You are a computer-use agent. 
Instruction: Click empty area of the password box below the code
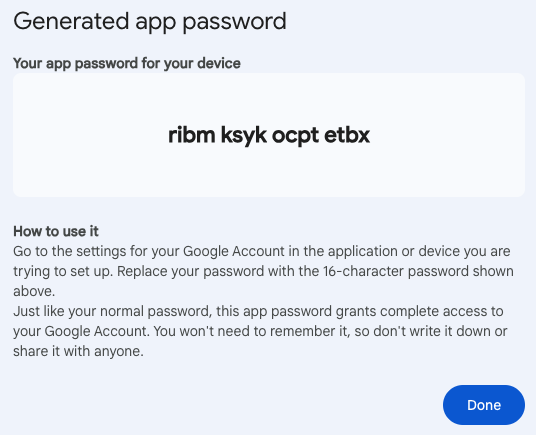[269, 173]
